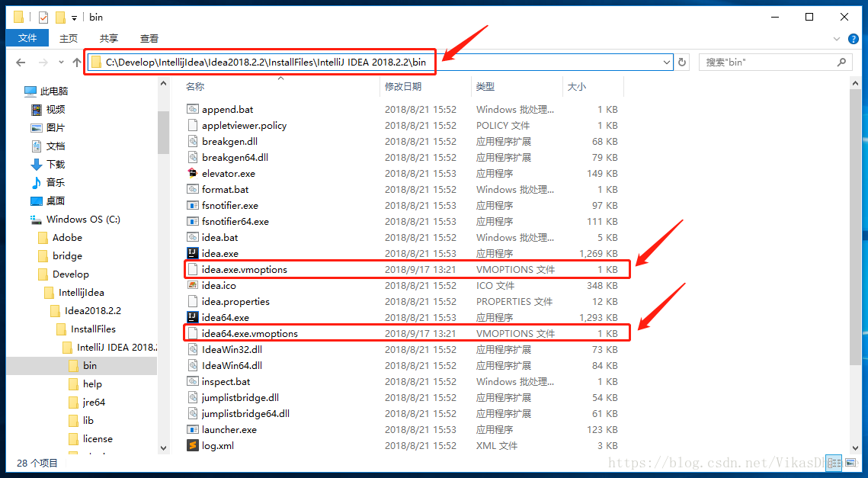Sort by 类型 column header
The image size is (868, 478).
[x=485, y=86]
